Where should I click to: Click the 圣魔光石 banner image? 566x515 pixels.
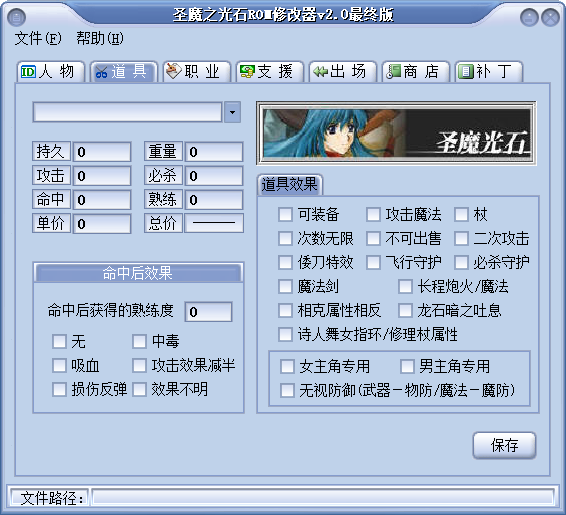click(396, 133)
